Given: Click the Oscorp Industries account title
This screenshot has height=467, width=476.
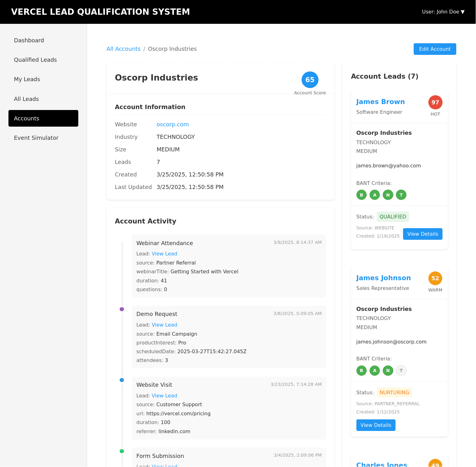Looking at the screenshot, I should coord(156,78).
